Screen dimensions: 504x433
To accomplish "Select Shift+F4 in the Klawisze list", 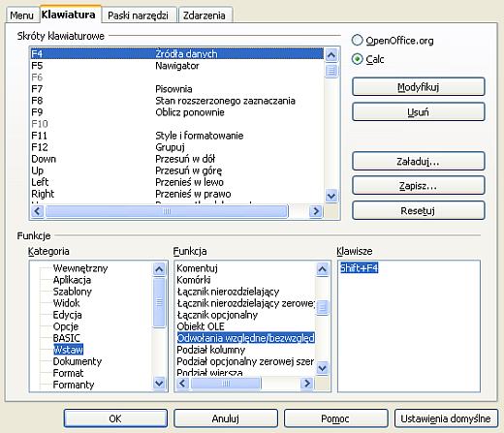I will pos(359,267).
